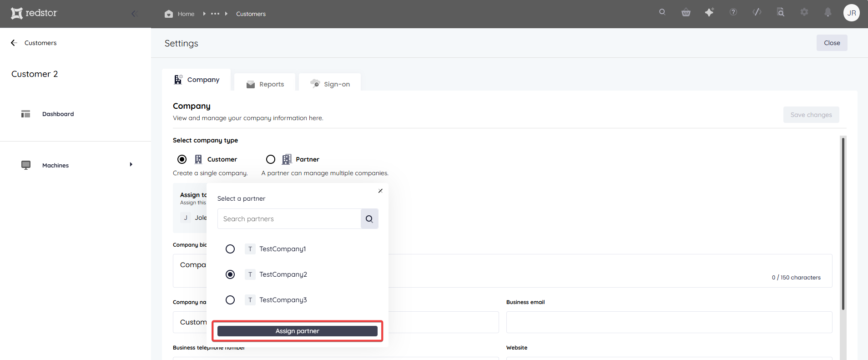Select the Partner company type radio
Image resolution: width=868 pixels, height=360 pixels.
[271, 159]
